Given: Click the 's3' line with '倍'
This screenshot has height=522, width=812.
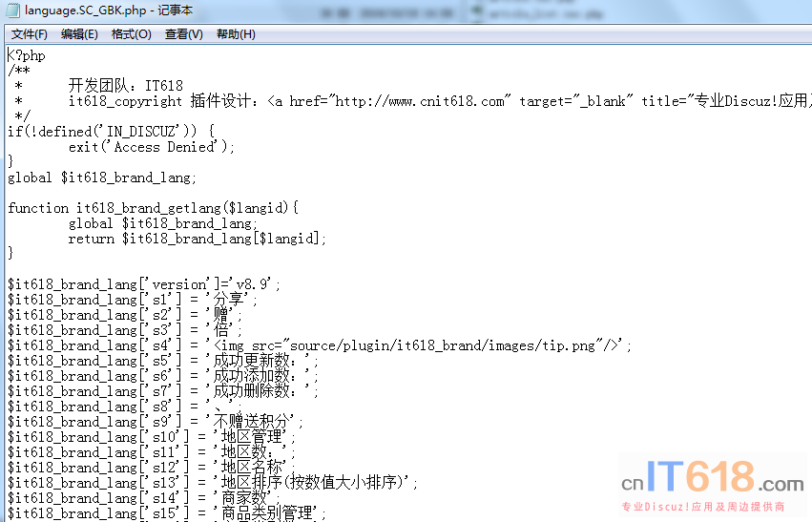Looking at the screenshot, I should click(125, 330).
